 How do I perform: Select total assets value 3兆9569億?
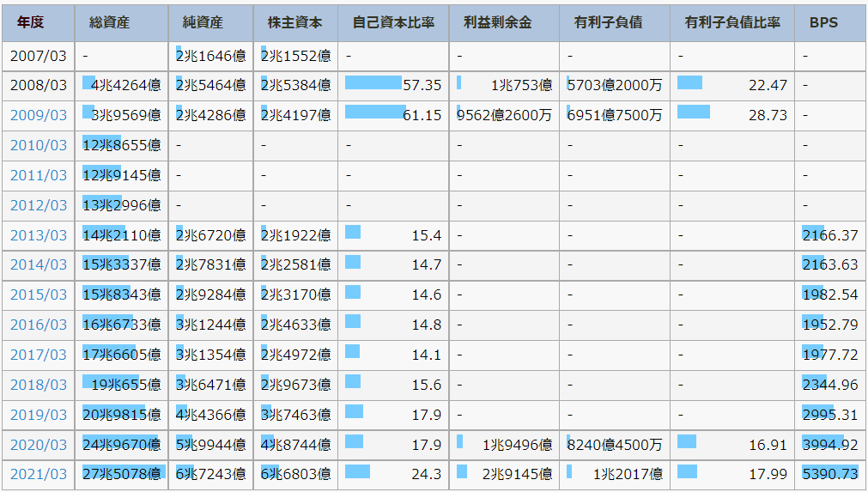coord(126,115)
